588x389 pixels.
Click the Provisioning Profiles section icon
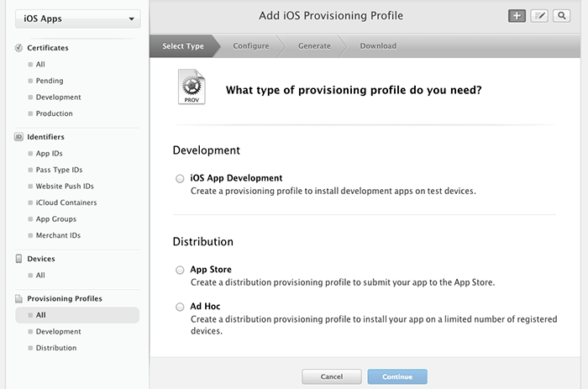(19, 299)
